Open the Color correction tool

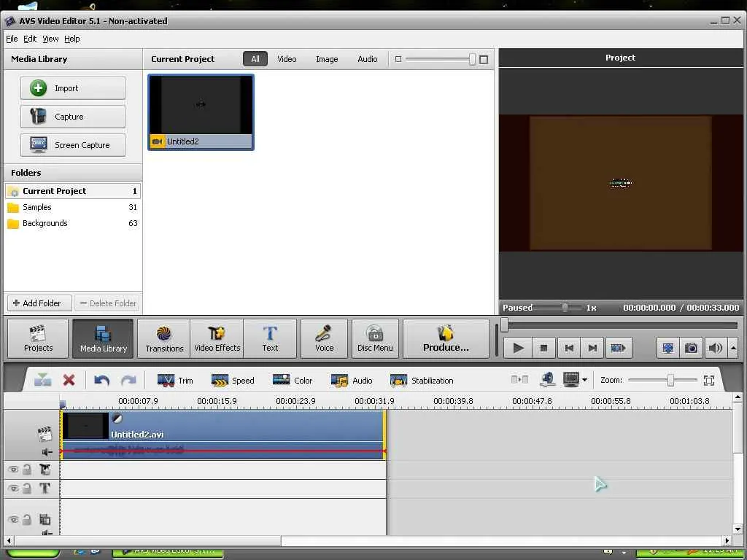click(292, 381)
